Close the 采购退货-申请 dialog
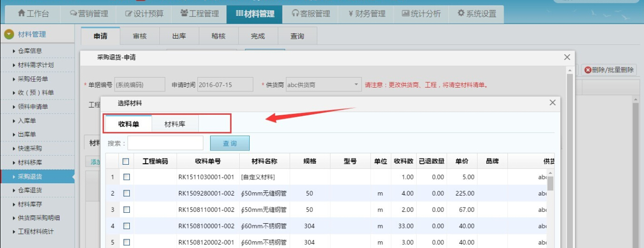The image size is (644, 248). tap(567, 57)
